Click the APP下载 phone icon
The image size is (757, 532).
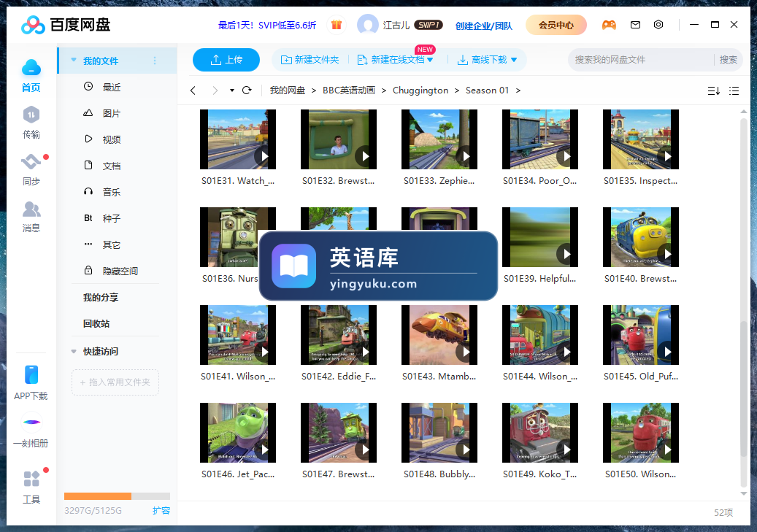click(31, 374)
